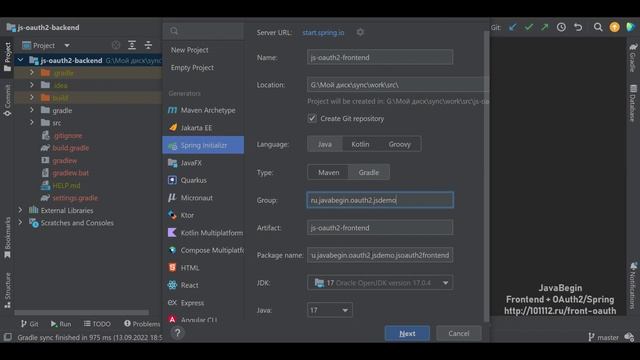The height and width of the screenshot is (360, 640).
Task: Open the help question mark button
Action: tap(178, 333)
